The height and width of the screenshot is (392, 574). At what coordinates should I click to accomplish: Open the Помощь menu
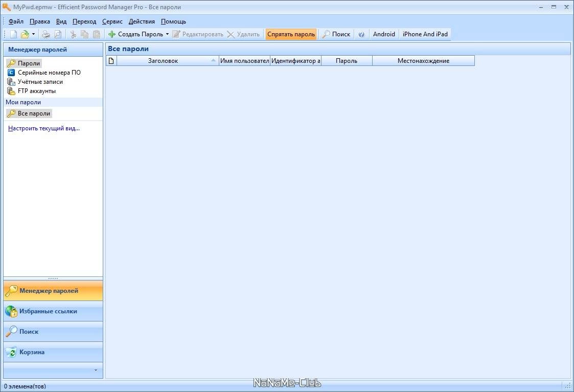173,21
